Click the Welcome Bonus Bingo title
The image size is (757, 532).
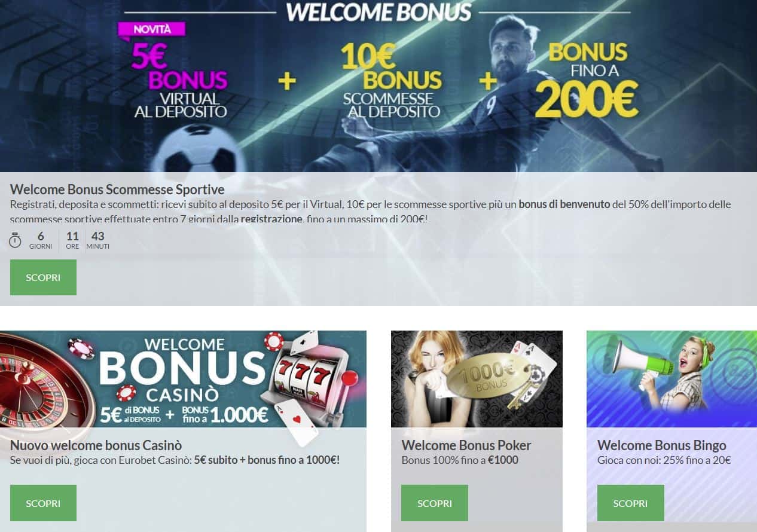point(662,445)
